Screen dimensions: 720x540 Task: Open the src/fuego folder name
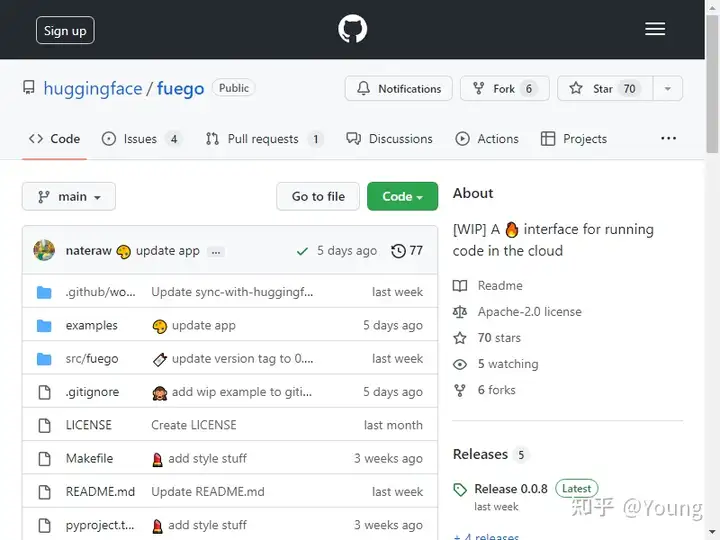point(92,359)
